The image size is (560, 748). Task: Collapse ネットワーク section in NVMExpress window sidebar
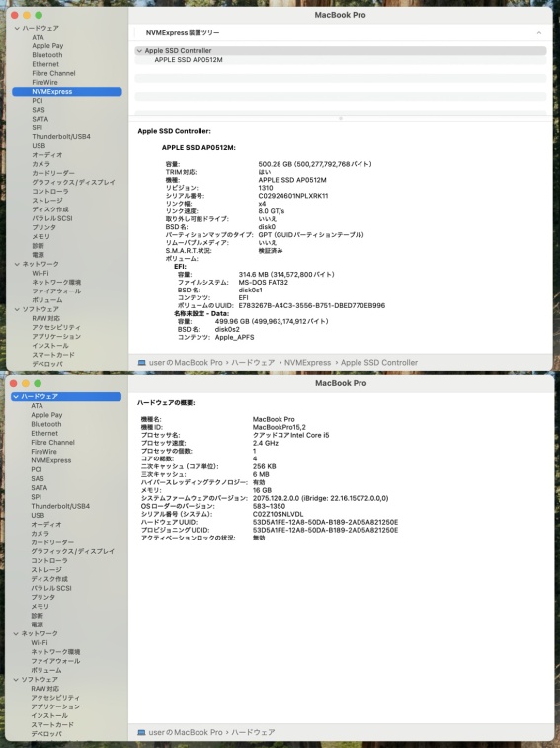(17, 264)
